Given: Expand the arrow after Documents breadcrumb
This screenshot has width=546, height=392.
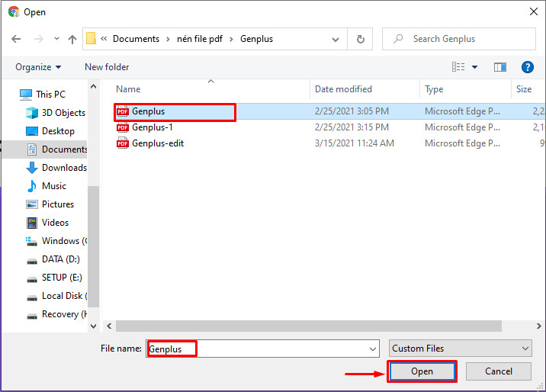Looking at the screenshot, I should pyautogui.click(x=168, y=40).
